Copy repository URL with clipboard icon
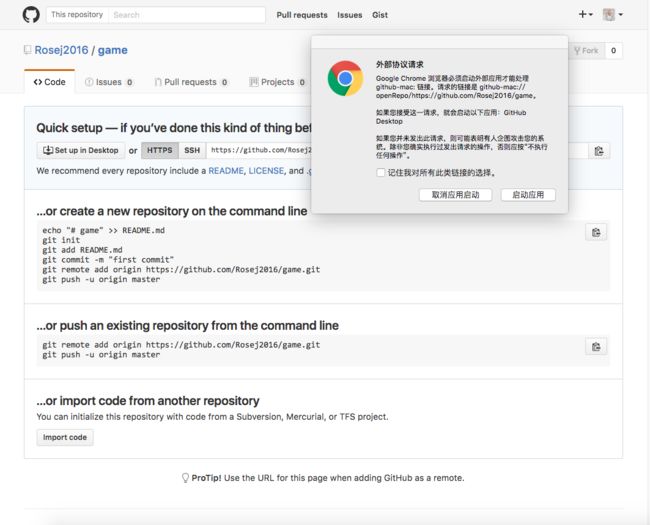 click(599, 151)
